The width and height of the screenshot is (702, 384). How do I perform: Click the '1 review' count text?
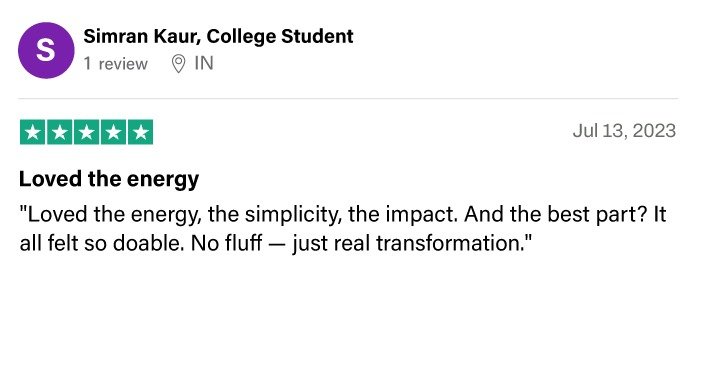click(x=116, y=64)
